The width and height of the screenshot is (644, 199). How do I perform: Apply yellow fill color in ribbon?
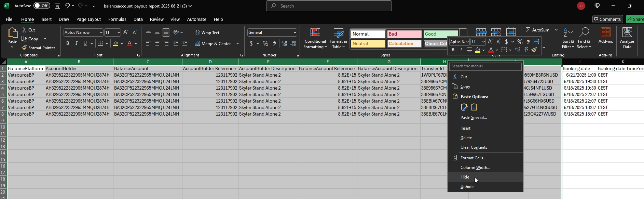115,43
